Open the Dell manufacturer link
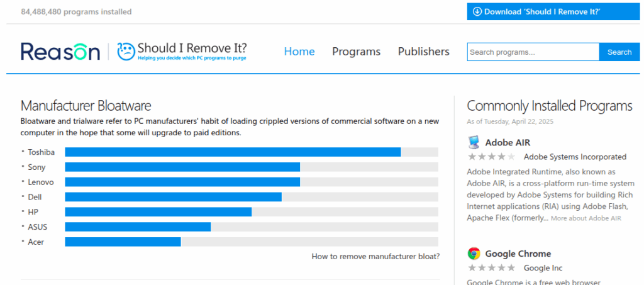Viewport: 644px width, 285px height. [x=35, y=197]
